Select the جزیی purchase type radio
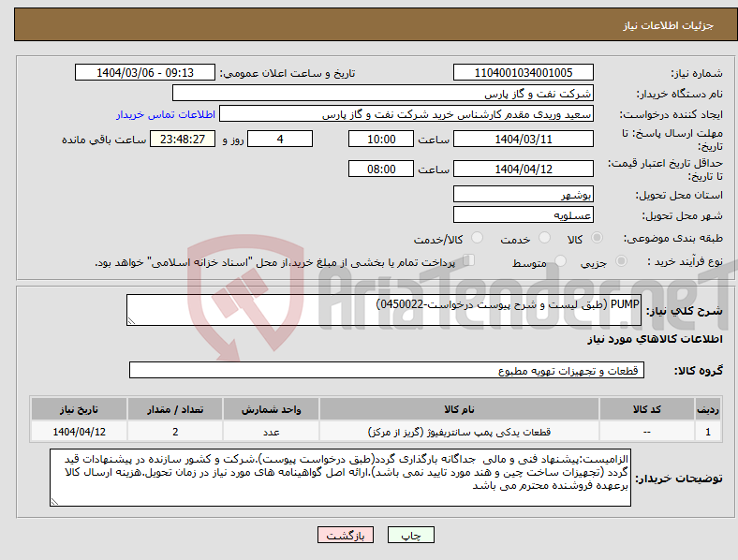 tap(621, 261)
